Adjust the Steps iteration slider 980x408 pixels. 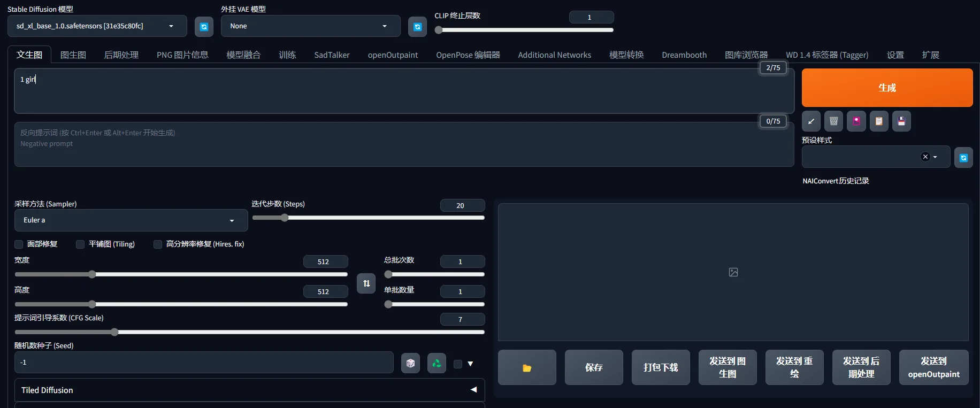tap(368, 218)
